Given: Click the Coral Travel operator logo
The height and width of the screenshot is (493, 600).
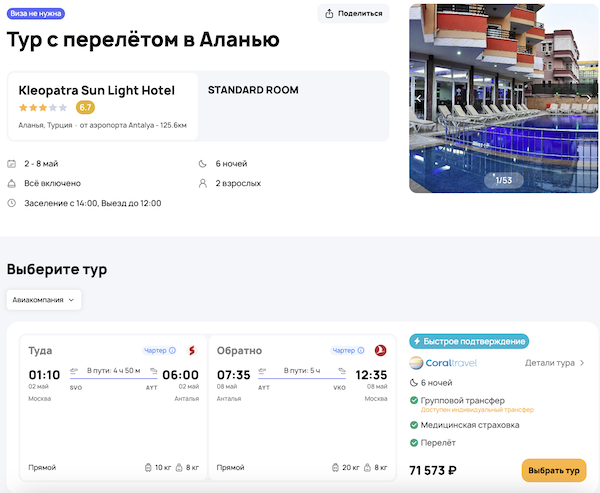Looking at the screenshot, I should (444, 363).
